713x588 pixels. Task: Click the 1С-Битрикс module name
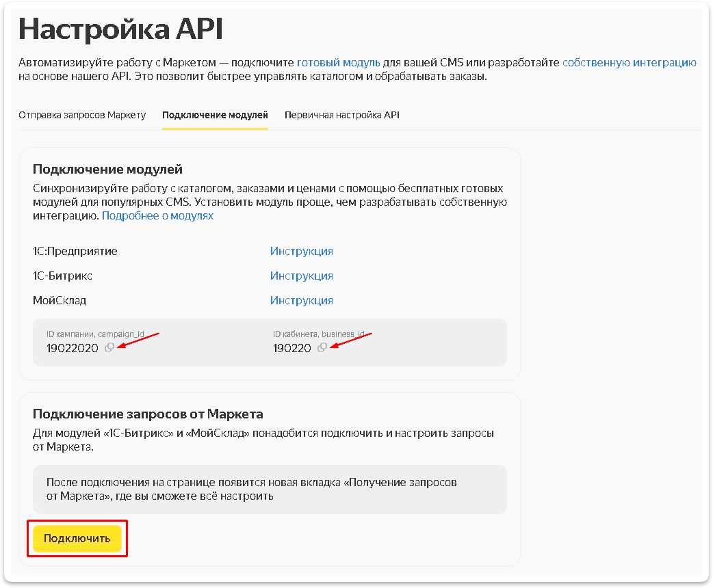click(x=62, y=276)
